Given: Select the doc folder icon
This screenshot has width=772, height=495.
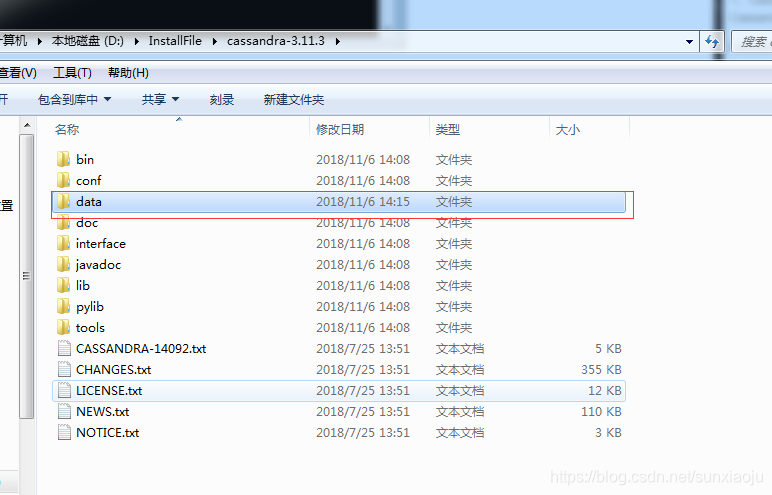Looking at the screenshot, I should (64, 223).
